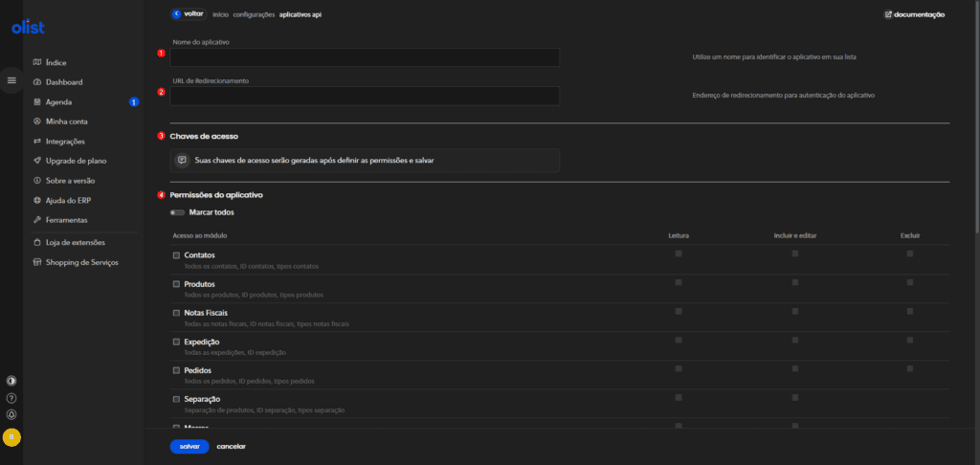The height and width of the screenshot is (465, 980).
Task: Open the help question mark icon
Action: pos(11,397)
